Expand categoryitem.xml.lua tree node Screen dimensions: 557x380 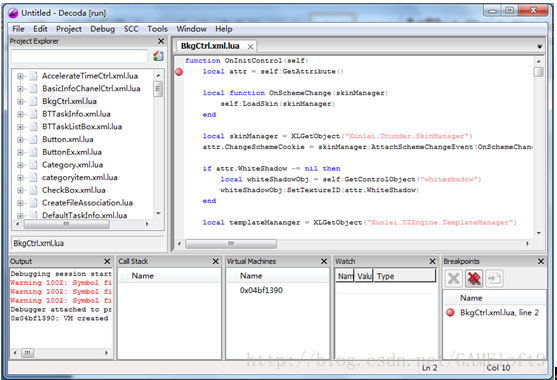(20, 178)
